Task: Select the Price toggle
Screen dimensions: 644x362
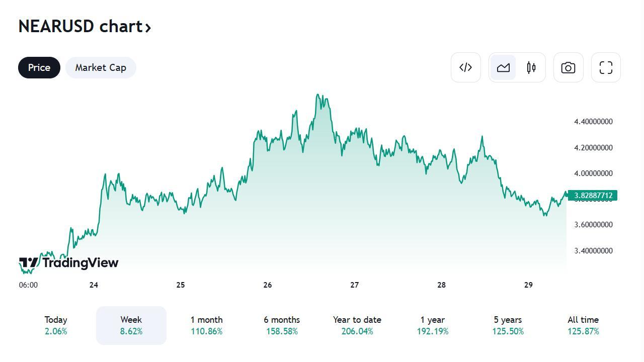Action: pyautogui.click(x=39, y=67)
